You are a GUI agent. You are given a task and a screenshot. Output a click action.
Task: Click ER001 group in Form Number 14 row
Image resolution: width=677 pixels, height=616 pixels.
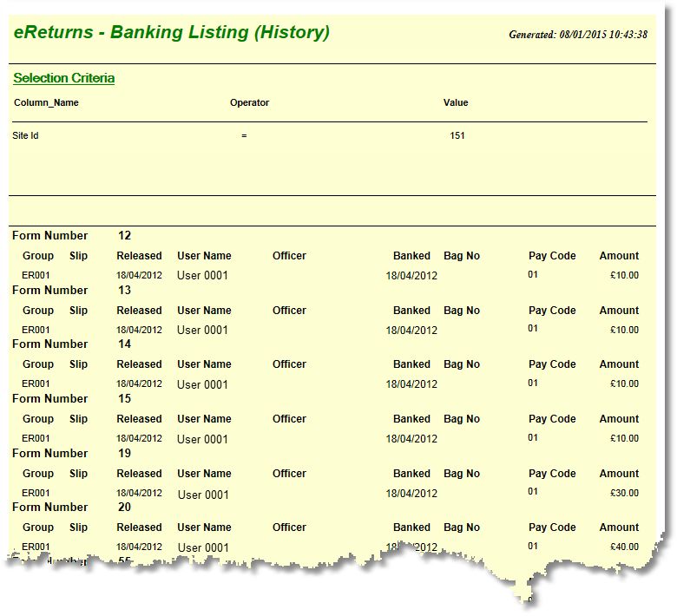[x=36, y=383]
